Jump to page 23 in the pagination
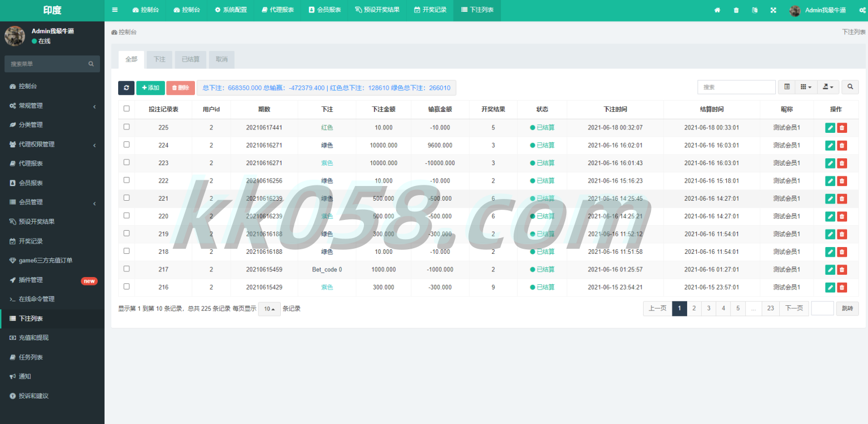The width and height of the screenshot is (868, 424). [x=771, y=308]
